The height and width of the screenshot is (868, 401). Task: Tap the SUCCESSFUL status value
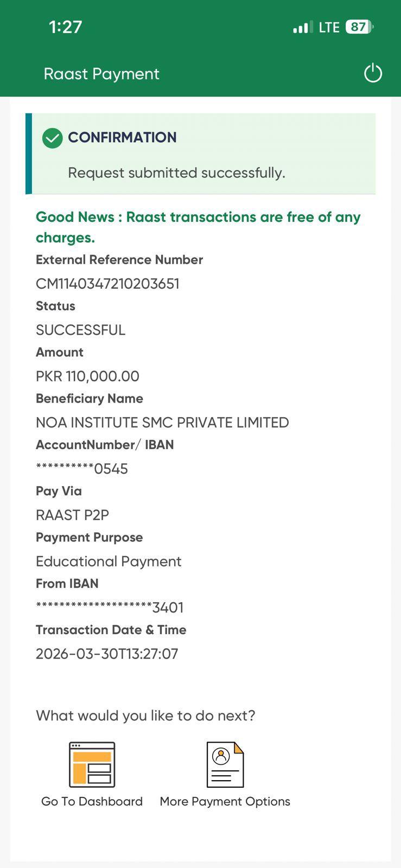(x=80, y=330)
